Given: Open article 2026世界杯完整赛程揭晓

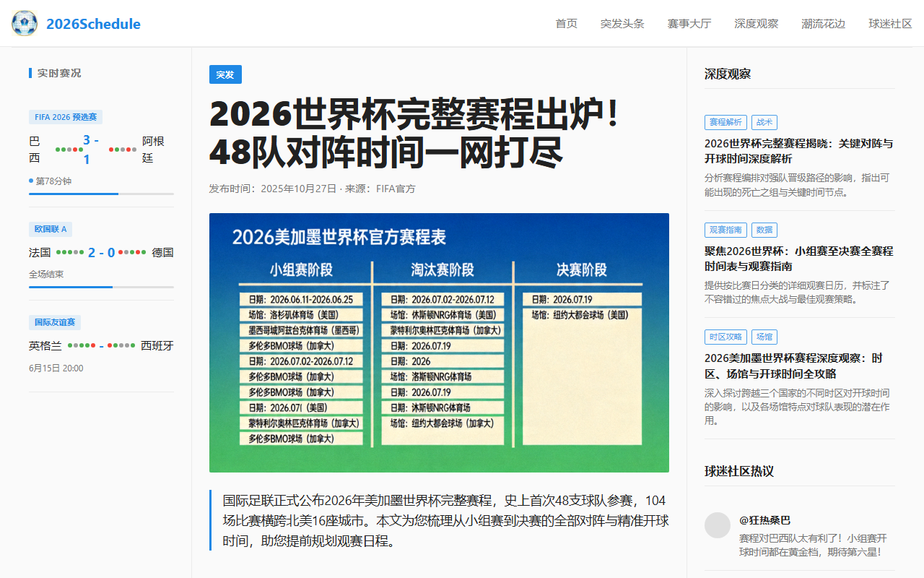Looking at the screenshot, I should pos(799,151).
